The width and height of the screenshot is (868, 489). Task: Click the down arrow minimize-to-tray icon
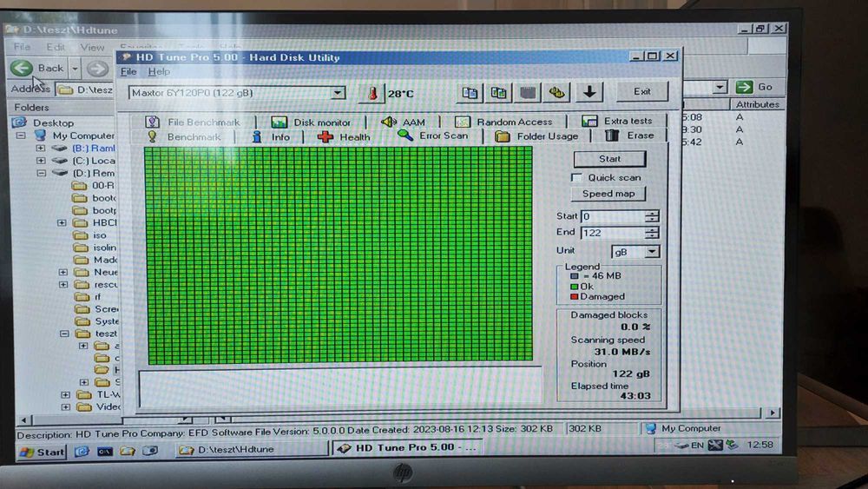589,92
